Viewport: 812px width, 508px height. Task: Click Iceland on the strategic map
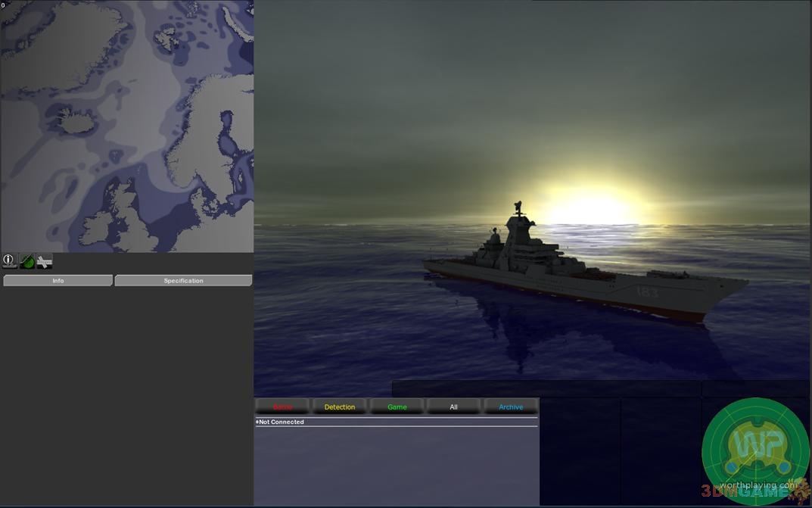click(x=77, y=120)
